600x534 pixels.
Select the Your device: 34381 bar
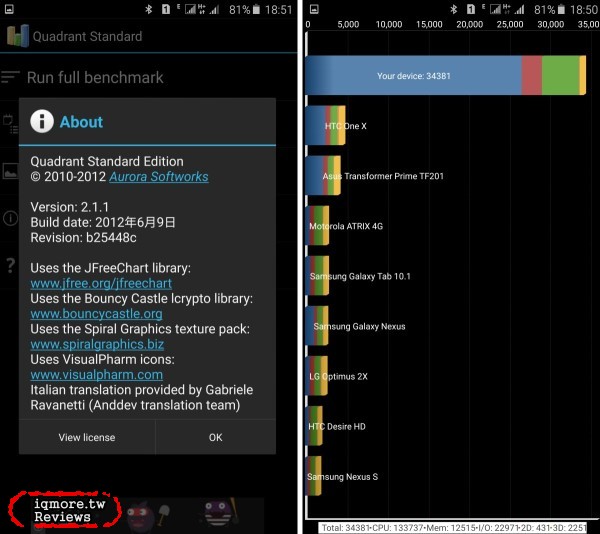tap(446, 75)
